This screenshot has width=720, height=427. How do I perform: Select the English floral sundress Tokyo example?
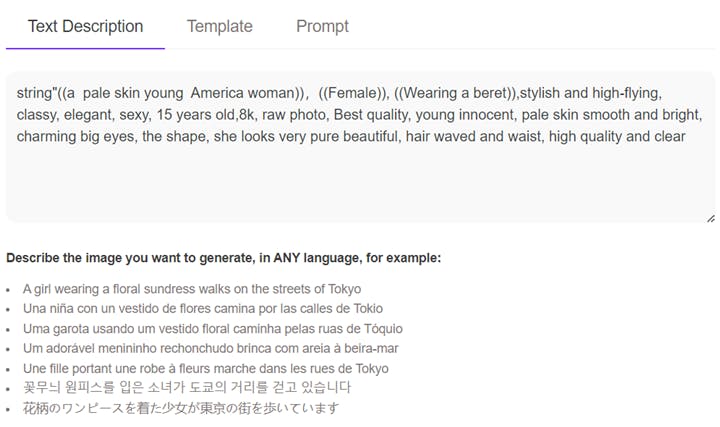click(192, 289)
